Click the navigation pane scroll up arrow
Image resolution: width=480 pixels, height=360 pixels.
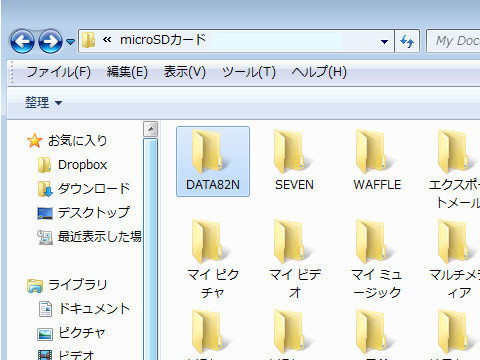[x=151, y=129]
